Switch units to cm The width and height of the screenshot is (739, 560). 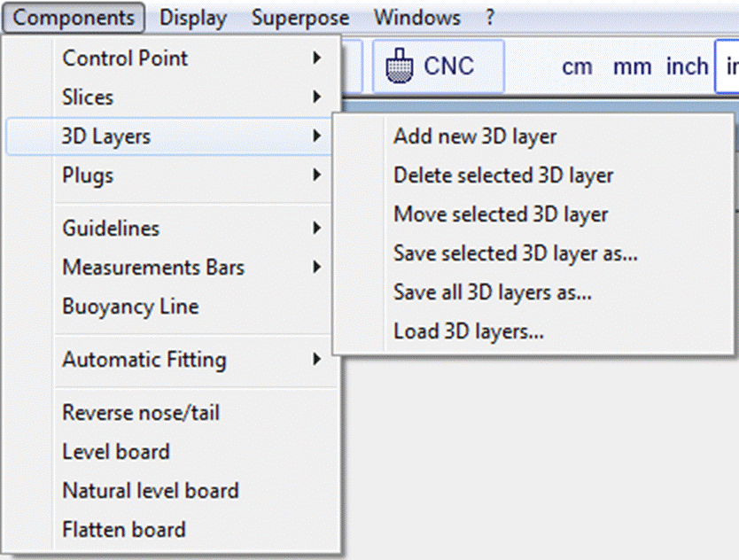pos(577,66)
